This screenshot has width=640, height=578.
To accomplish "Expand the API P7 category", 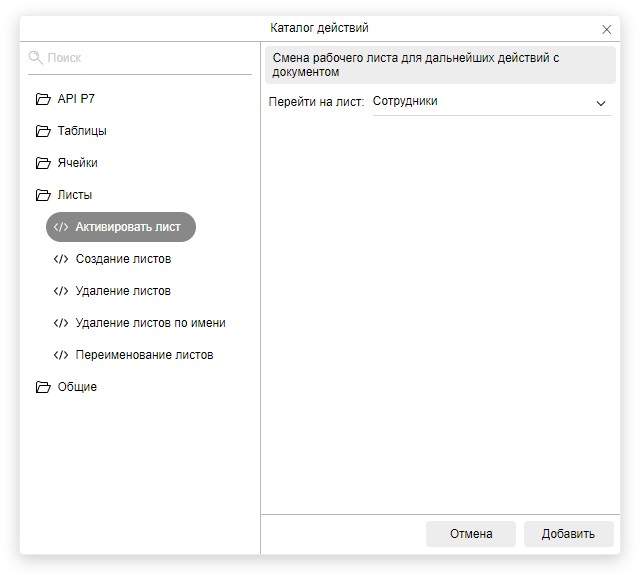I will click(76, 99).
